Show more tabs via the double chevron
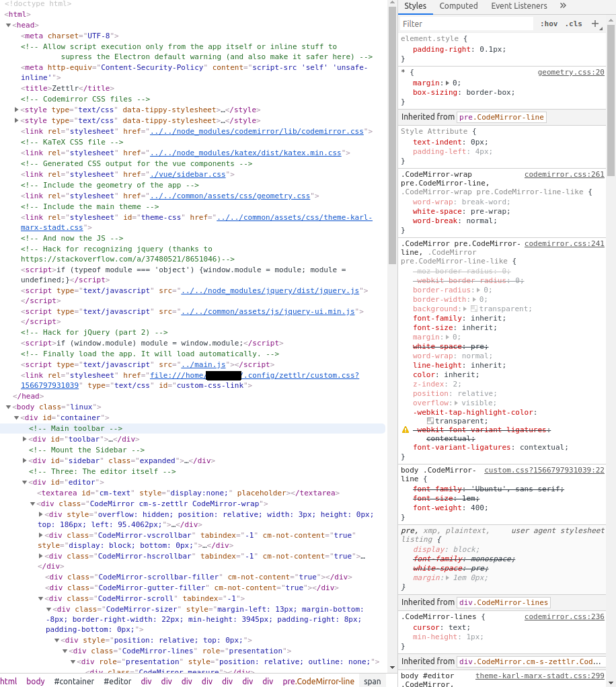Image resolution: width=616 pixels, height=687 pixels. [563, 5]
